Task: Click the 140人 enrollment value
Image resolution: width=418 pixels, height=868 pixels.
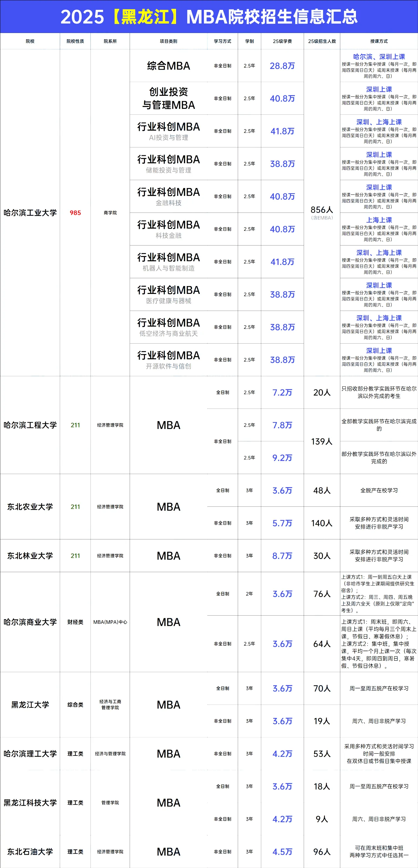Action: coord(322,523)
